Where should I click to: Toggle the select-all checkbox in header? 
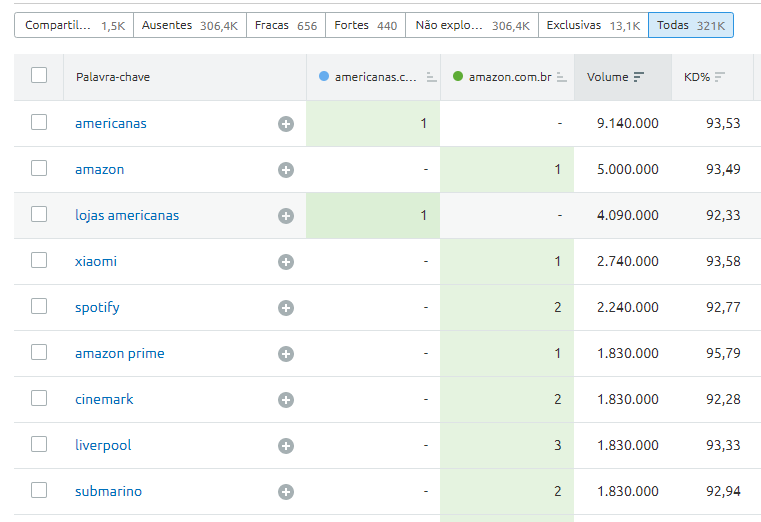point(39,75)
